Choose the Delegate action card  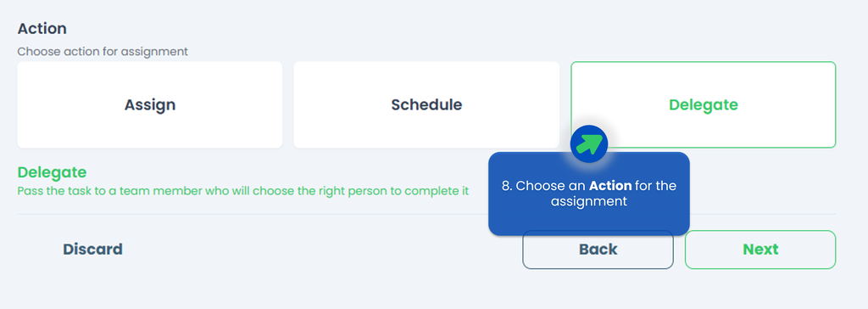pyautogui.click(x=703, y=105)
